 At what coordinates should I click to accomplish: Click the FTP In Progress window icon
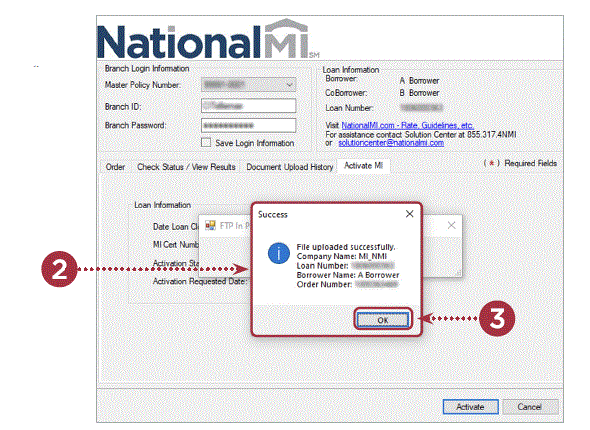point(210,225)
